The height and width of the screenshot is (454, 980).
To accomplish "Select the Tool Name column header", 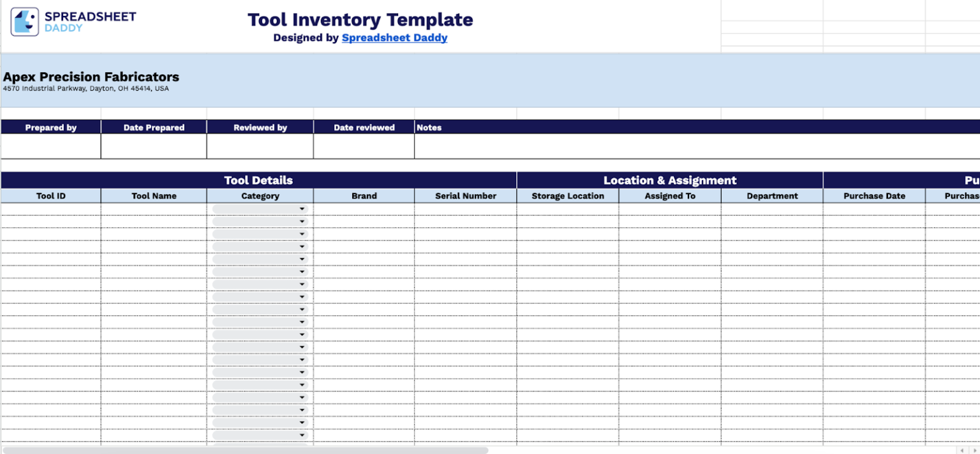I will 153,196.
